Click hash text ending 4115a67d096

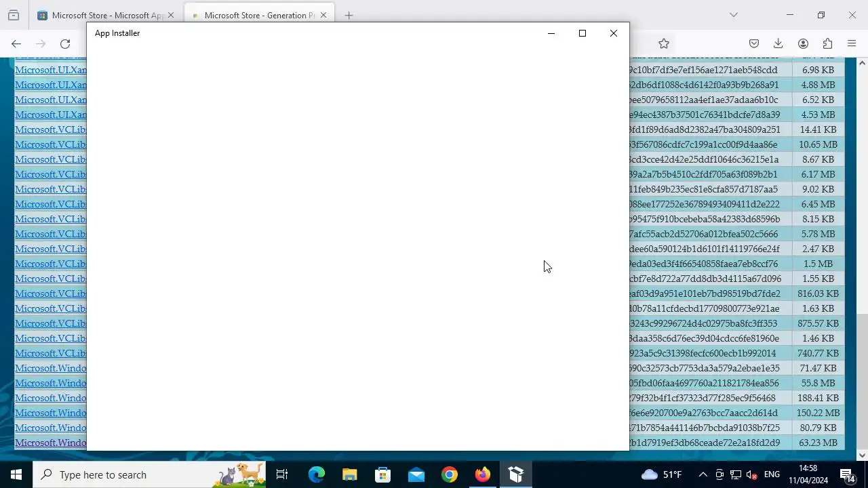point(705,279)
